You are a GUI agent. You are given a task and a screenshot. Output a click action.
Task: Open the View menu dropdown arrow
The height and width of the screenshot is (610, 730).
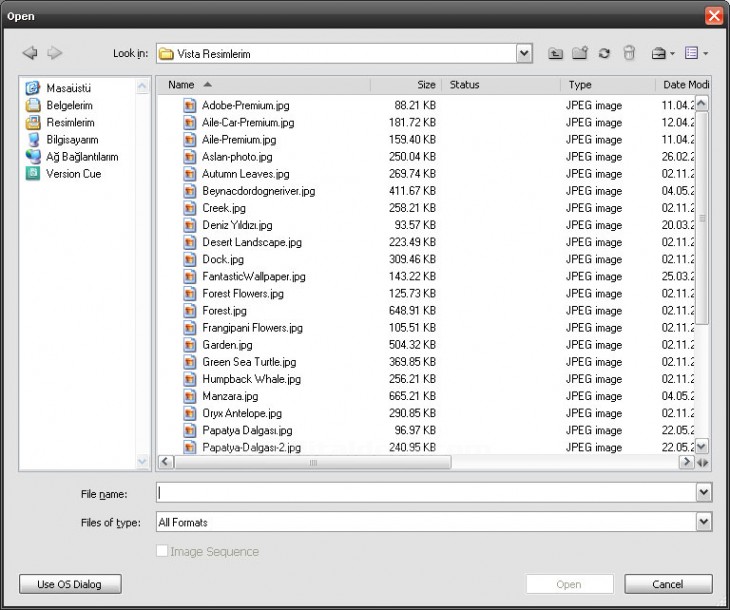[x=705, y=54]
